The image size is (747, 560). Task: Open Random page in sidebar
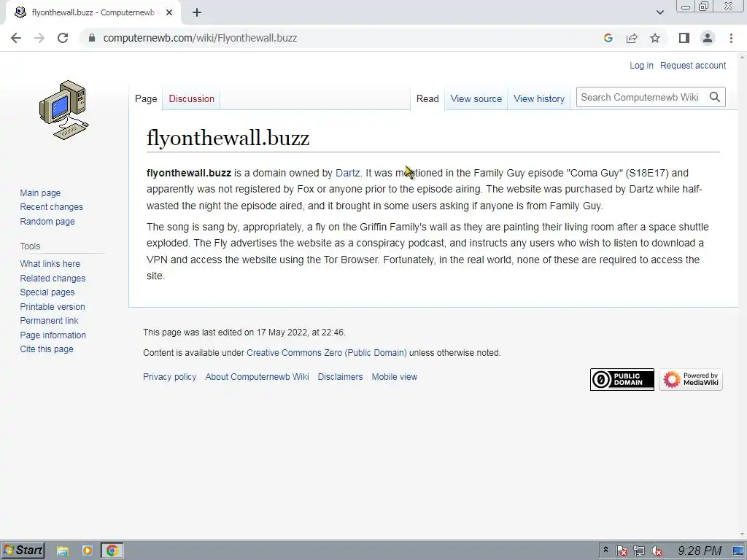(47, 221)
